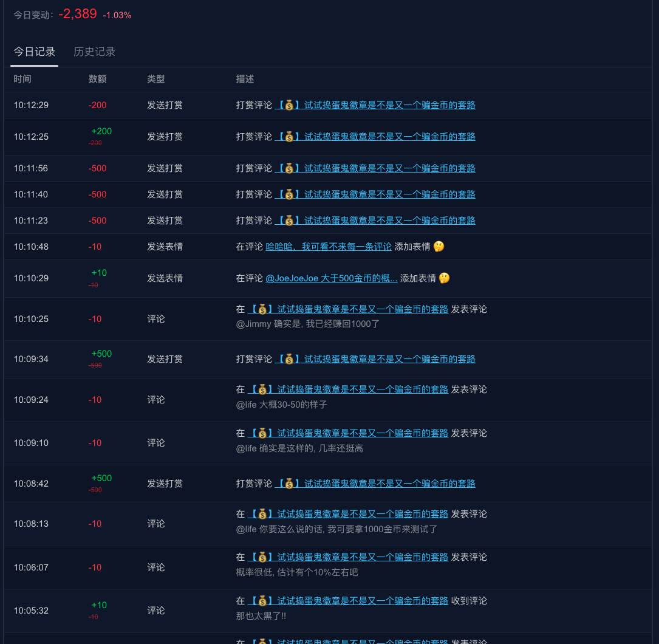Click the 时间 column header
The height and width of the screenshot is (644, 659).
pos(22,79)
